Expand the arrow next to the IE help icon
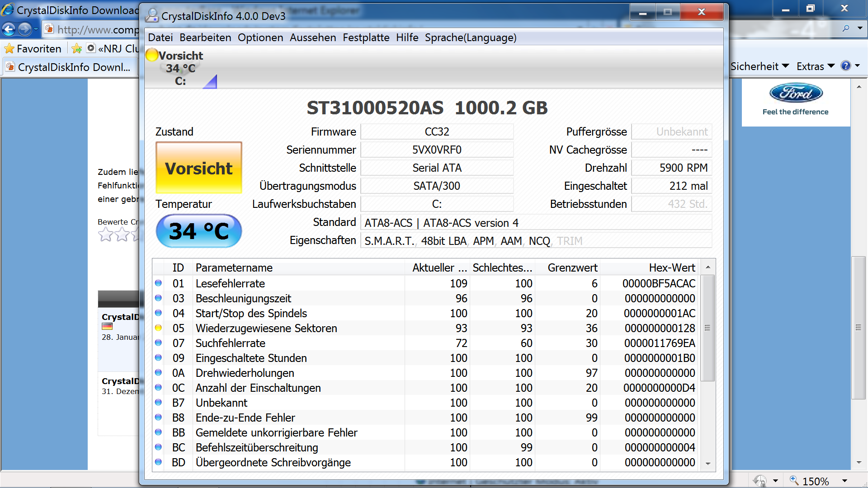The width and height of the screenshot is (868, 488). coord(857,66)
